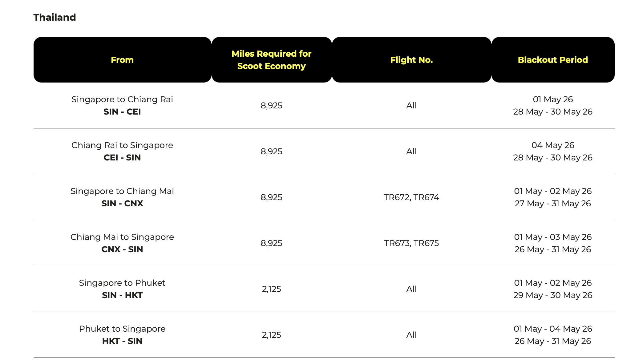Screen dimensions: 643x364
Task: Click flight numbers TR672, TR674
Action: [411, 197]
